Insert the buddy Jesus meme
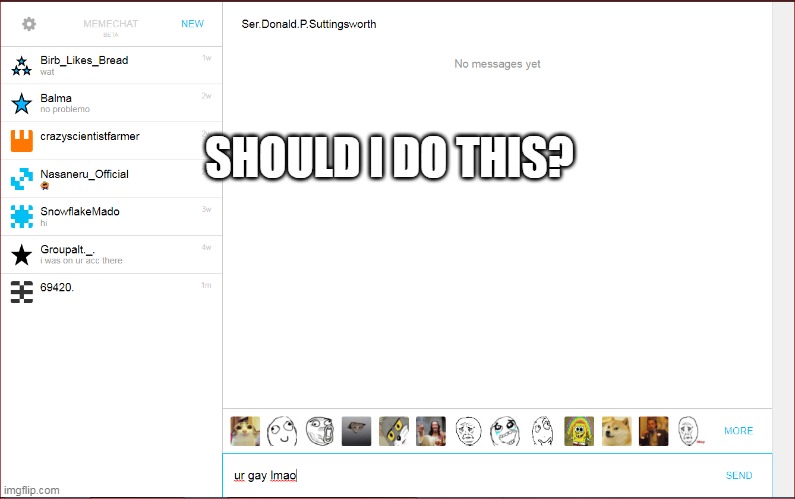795x499 pixels. pyautogui.click(x=431, y=431)
